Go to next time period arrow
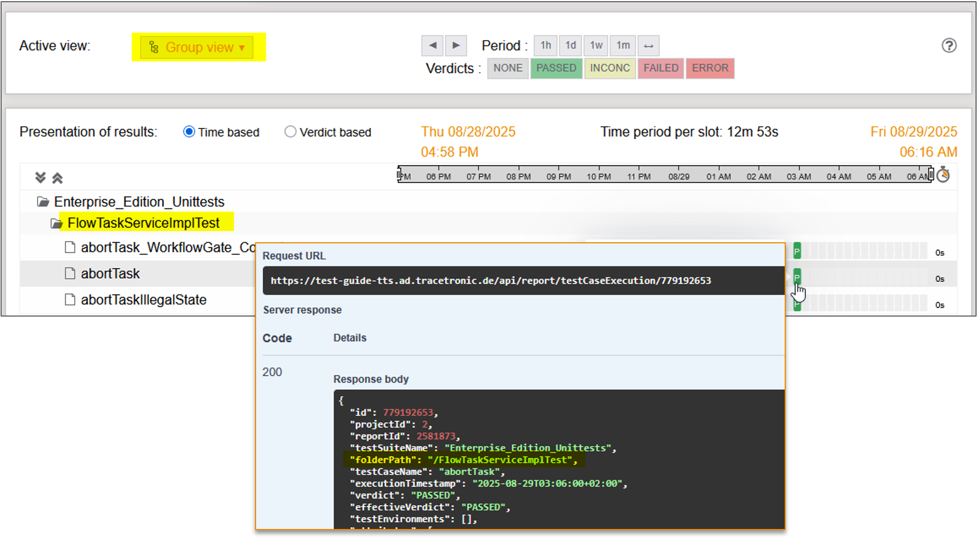This screenshot has height=538, width=980. pyautogui.click(x=456, y=46)
